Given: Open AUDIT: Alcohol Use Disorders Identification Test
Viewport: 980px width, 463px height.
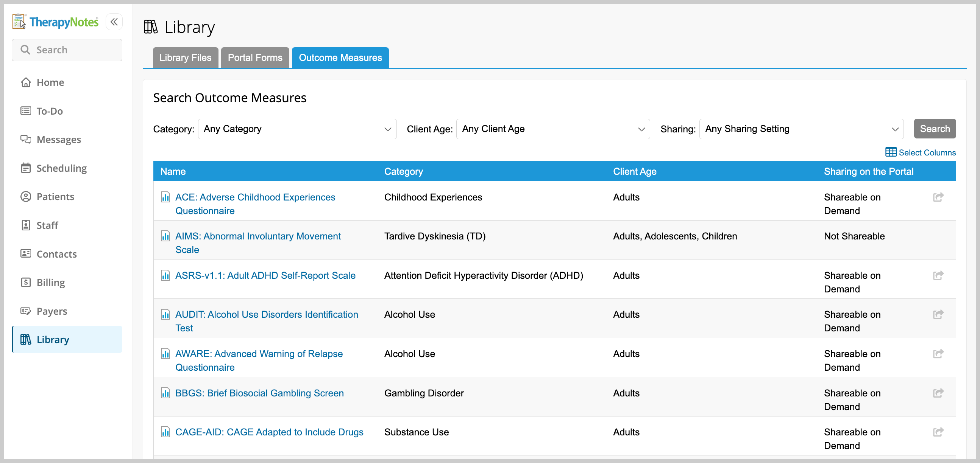Looking at the screenshot, I should [x=266, y=321].
